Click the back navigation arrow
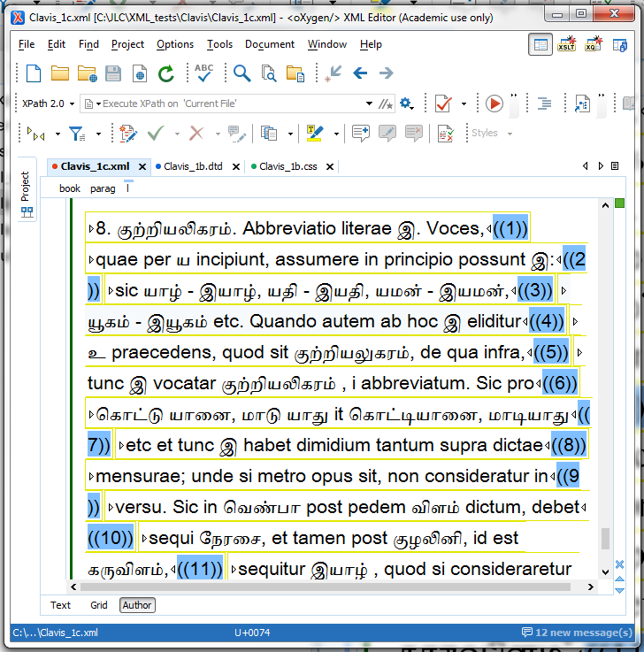 (x=360, y=73)
